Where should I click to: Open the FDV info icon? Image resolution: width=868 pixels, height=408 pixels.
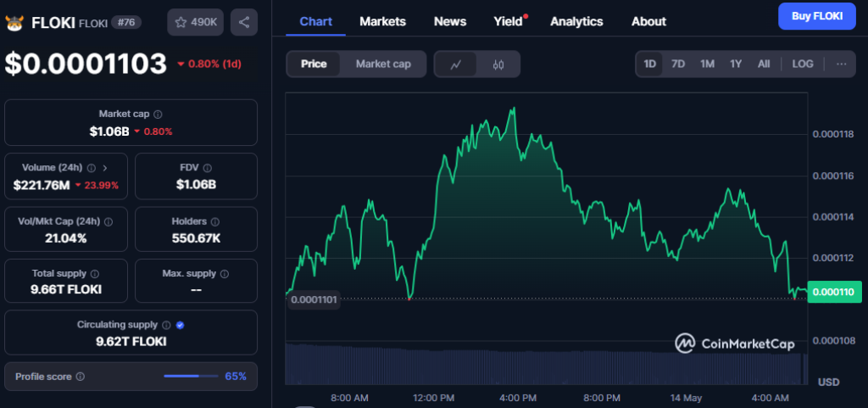point(207,167)
